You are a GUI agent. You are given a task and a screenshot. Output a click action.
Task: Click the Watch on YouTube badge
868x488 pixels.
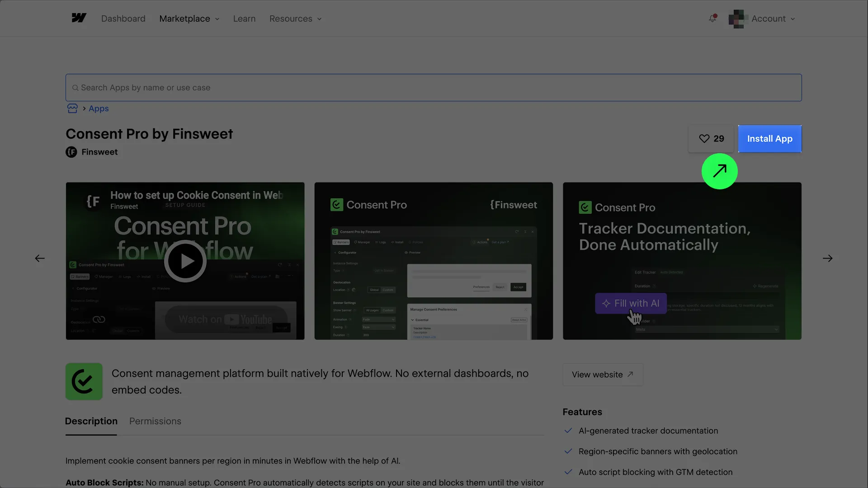point(226,319)
